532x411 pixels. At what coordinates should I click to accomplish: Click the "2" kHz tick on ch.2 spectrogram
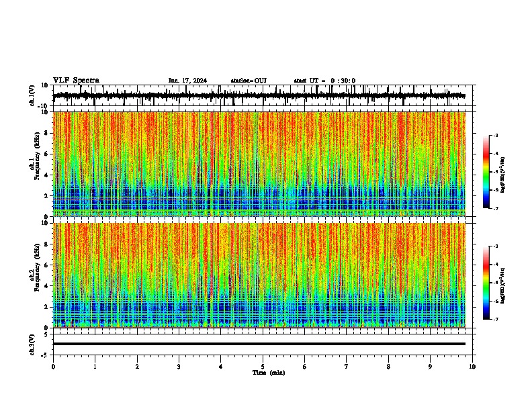(47, 307)
